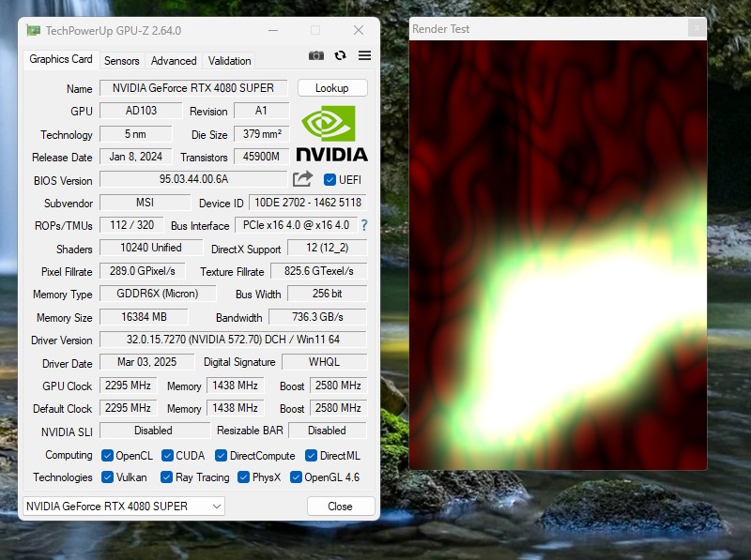This screenshot has height=560, width=751.
Task: Click the Shaders 10240 Unified field
Action: [151, 248]
